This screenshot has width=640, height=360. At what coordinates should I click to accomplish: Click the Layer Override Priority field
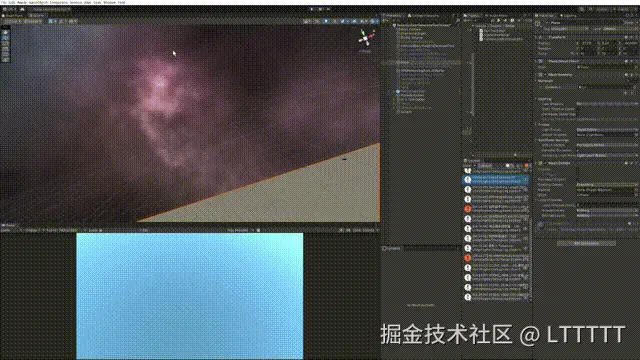tap(607, 205)
